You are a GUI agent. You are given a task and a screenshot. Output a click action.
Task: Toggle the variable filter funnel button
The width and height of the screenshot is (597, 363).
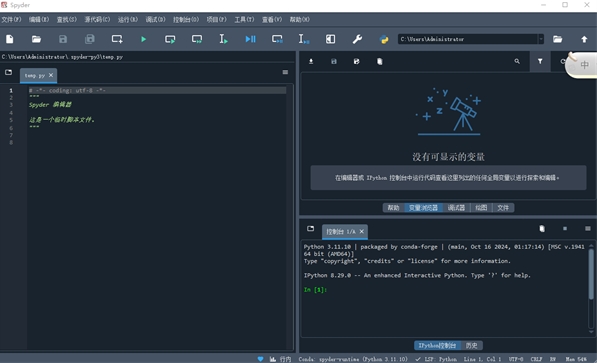540,61
